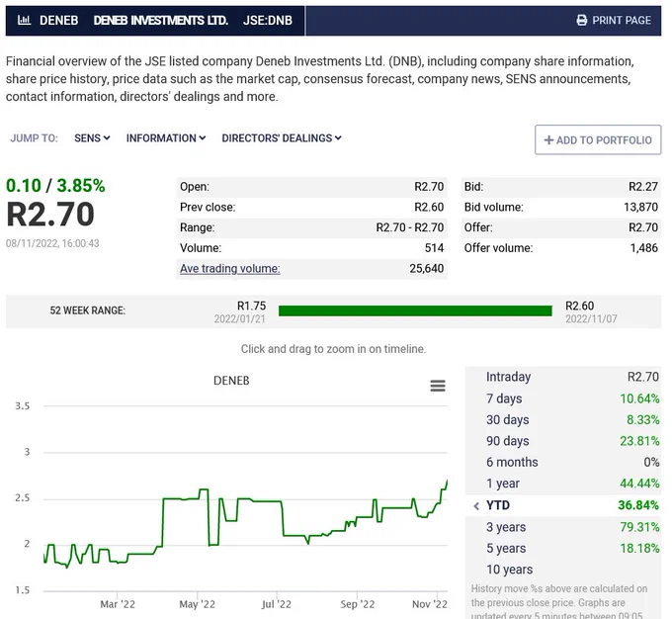Select the Intraday chart period
This screenshot has width=672, height=619.
pos(563,377)
